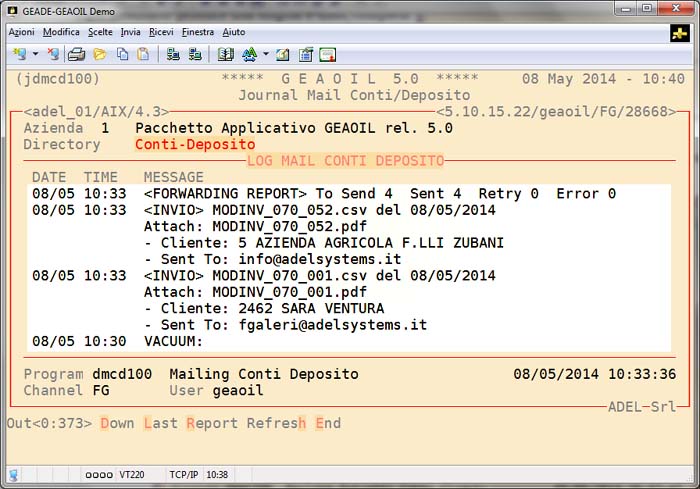Click the paste clipboard icon
Screen dimensions: 700x489
pyautogui.click(x=143, y=54)
